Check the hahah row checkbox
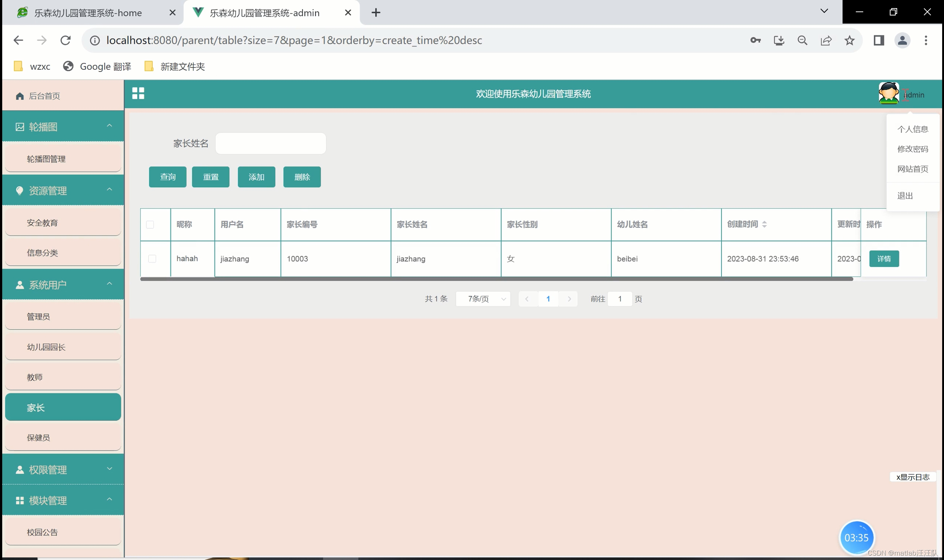The width and height of the screenshot is (944, 560). (152, 258)
